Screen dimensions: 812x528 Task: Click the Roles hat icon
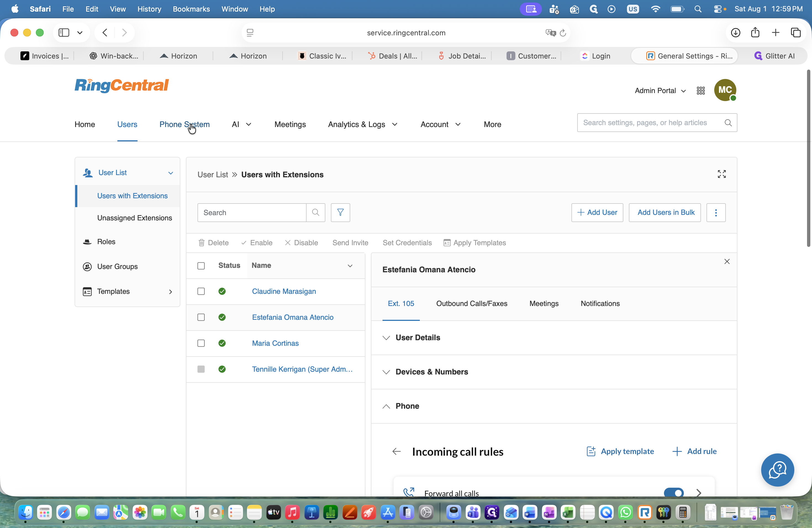pyautogui.click(x=87, y=242)
